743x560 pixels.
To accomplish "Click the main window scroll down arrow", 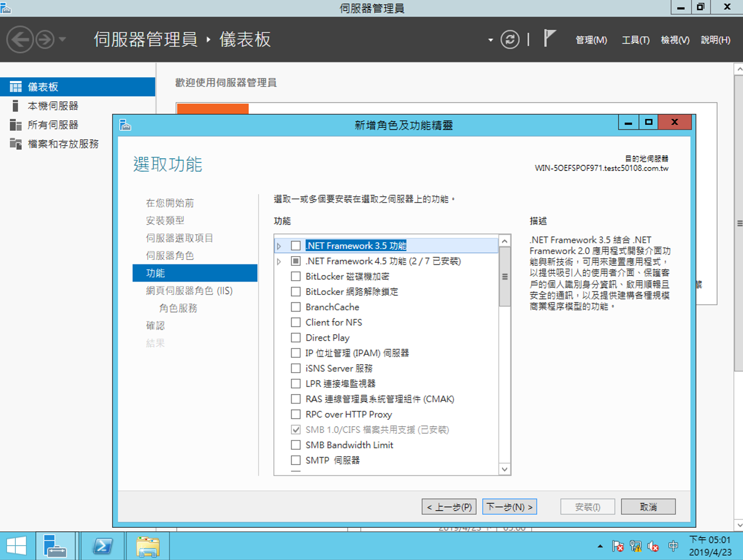I will pyautogui.click(x=738, y=525).
